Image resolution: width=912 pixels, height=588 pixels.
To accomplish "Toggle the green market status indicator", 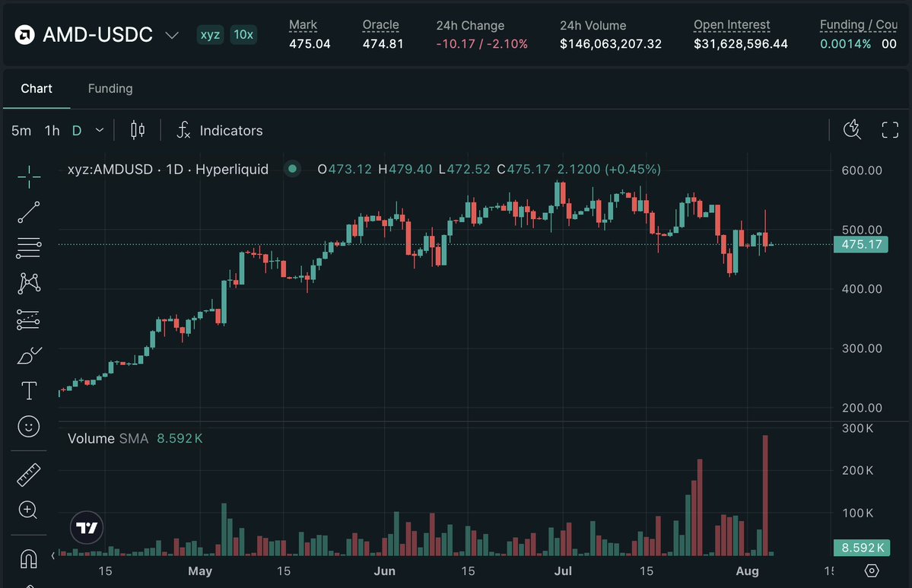I will 293,169.
